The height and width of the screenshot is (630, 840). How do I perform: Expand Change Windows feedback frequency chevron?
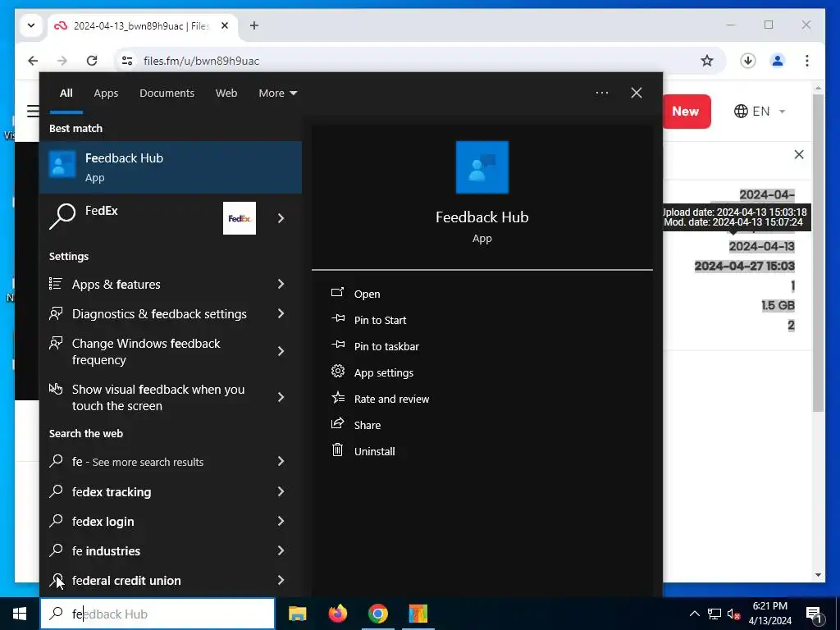[x=281, y=351]
